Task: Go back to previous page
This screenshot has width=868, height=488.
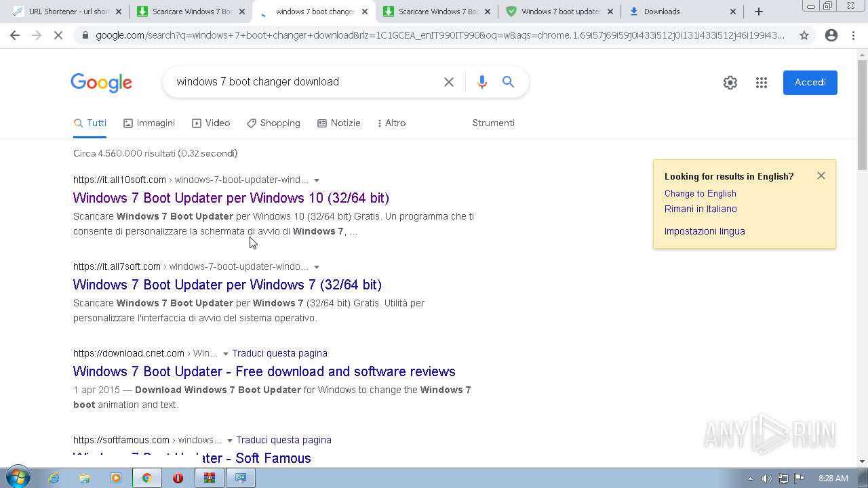Action: (x=15, y=35)
